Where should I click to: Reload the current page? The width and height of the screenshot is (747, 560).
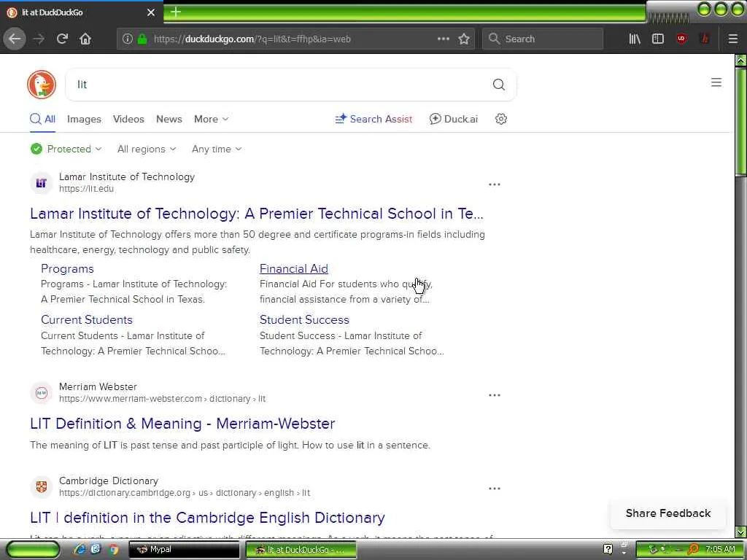63,39
